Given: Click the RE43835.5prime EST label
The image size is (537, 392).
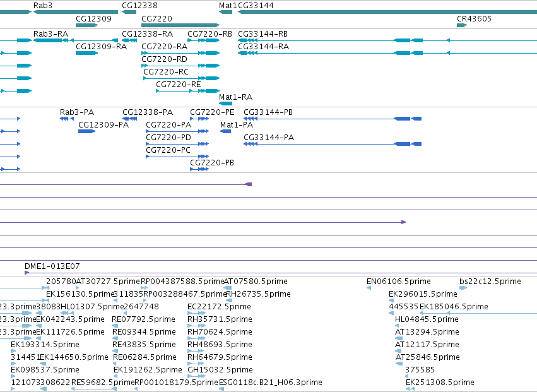Looking at the screenshot, I should click(x=144, y=345).
